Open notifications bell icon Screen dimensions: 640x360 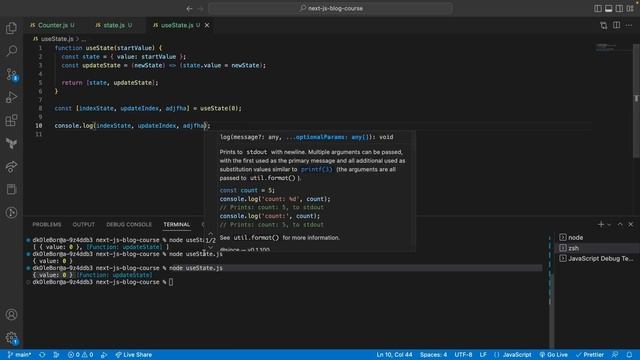coord(629,355)
